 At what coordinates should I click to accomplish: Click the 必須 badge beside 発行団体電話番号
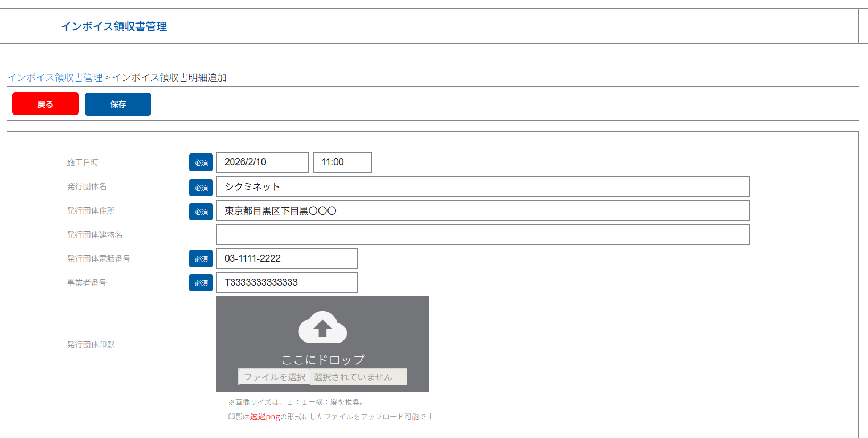pos(201,259)
